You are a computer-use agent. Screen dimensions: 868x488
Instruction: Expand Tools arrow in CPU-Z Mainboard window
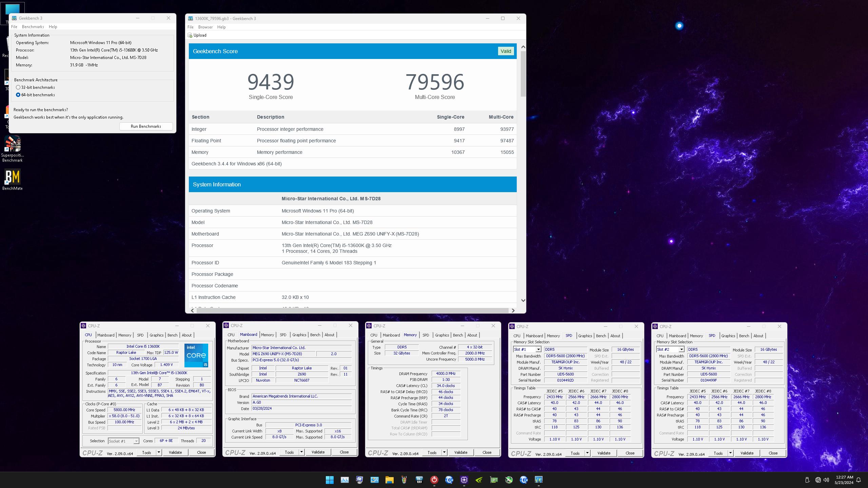tap(301, 452)
